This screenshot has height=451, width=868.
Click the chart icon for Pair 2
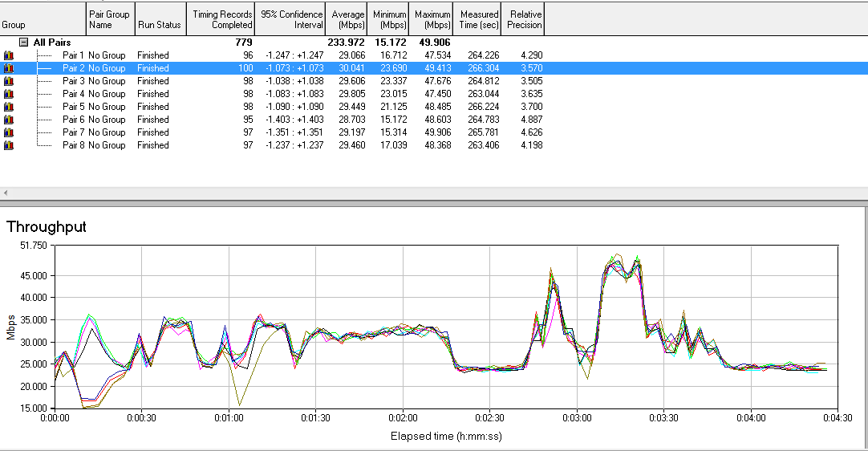tap(8, 68)
